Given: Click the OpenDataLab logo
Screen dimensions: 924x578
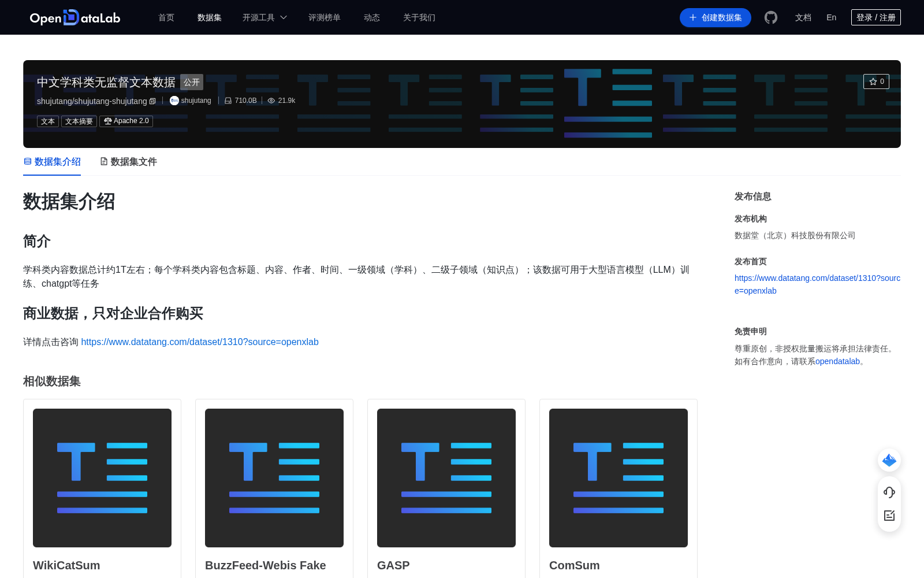Looking at the screenshot, I should (x=75, y=17).
